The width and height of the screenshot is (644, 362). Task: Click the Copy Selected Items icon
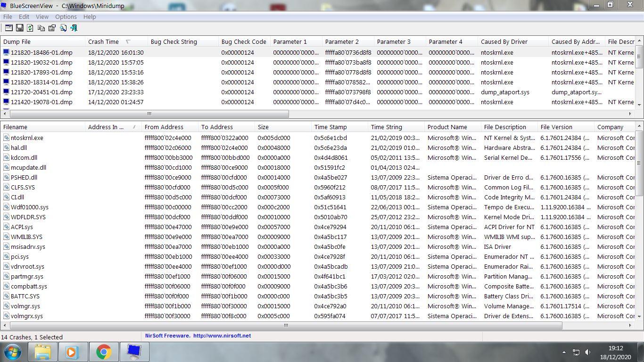41,28
